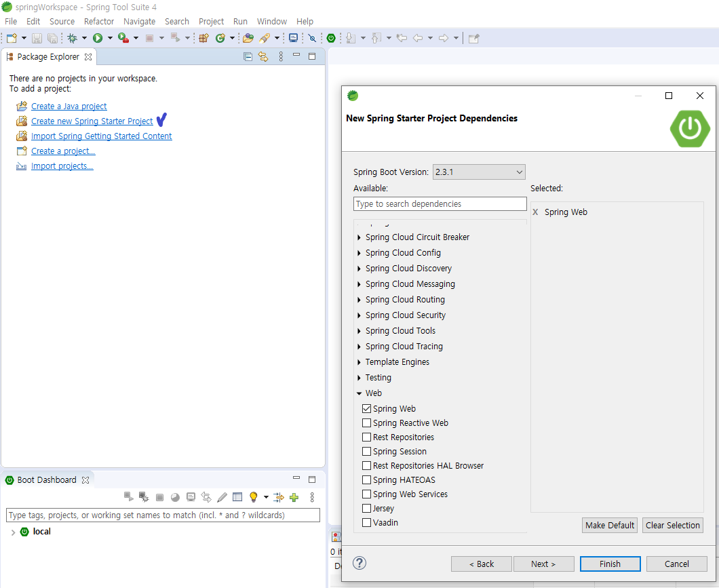Screen dimensions: 719x588
Task: Click the Debug bug icon in toolbar
Action: [x=72, y=38]
